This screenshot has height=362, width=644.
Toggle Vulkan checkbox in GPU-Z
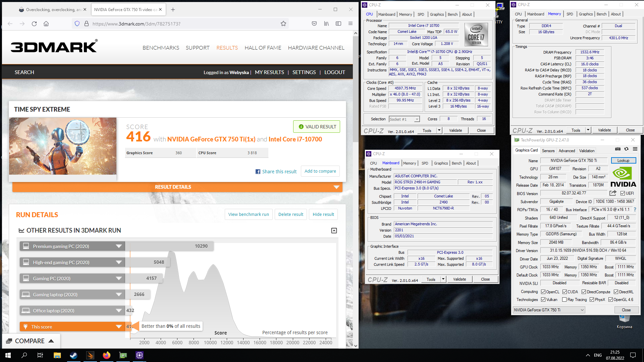click(543, 300)
